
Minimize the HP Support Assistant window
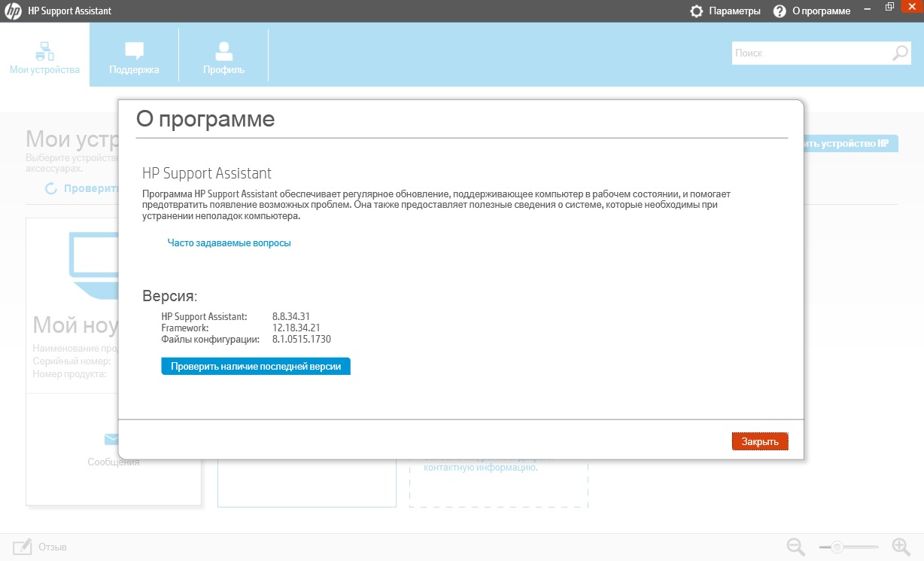tap(867, 11)
